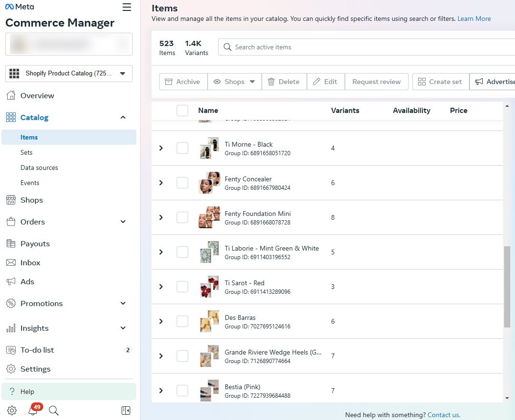
Task: Click the Create set toolbar button
Action: click(x=440, y=82)
